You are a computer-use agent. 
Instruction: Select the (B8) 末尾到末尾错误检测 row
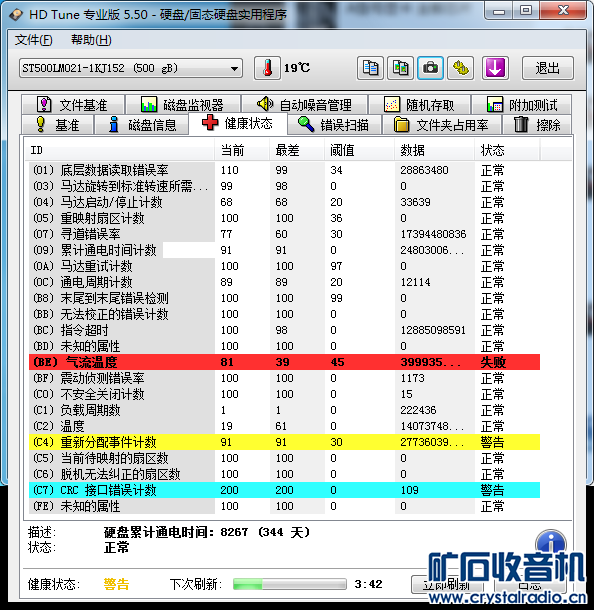(x=284, y=298)
